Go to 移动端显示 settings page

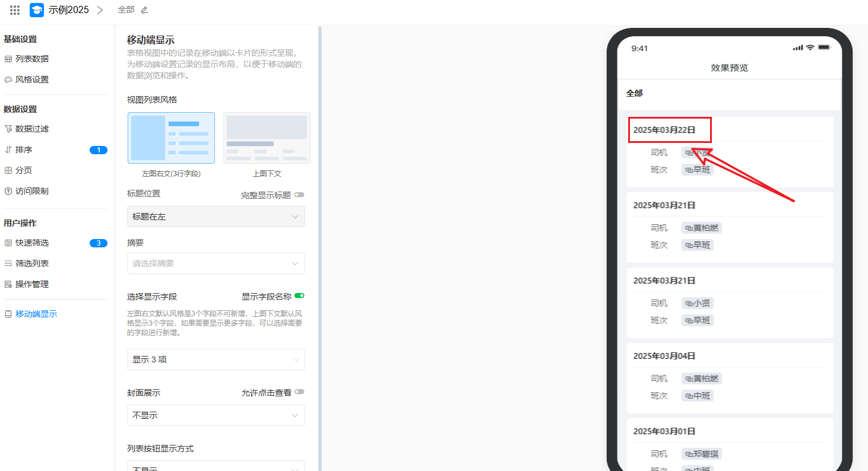coord(36,314)
